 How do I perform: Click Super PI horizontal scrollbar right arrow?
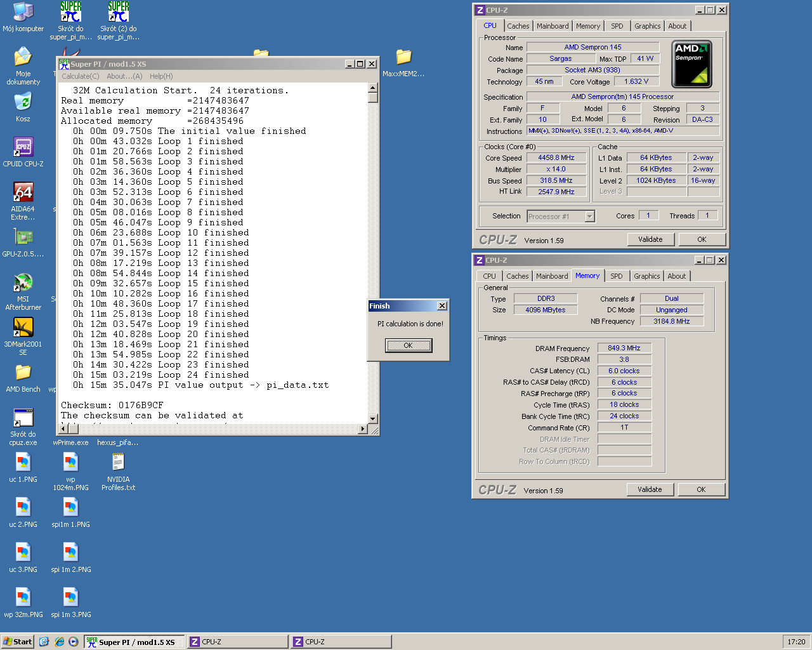(363, 429)
